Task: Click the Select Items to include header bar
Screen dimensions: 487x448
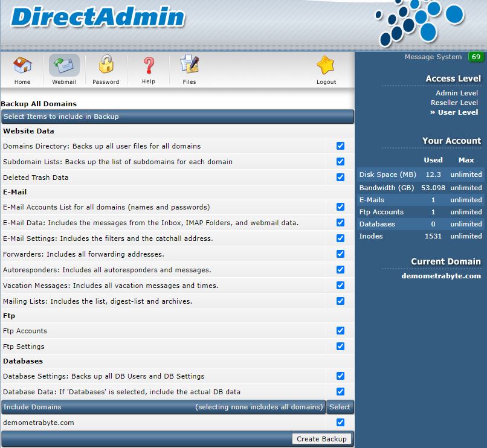Action: click(x=178, y=117)
